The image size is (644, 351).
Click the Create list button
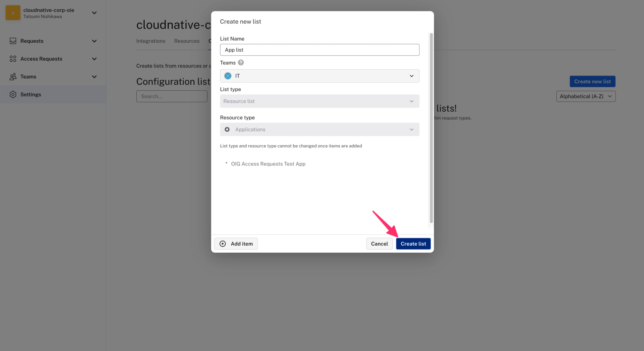(x=413, y=244)
